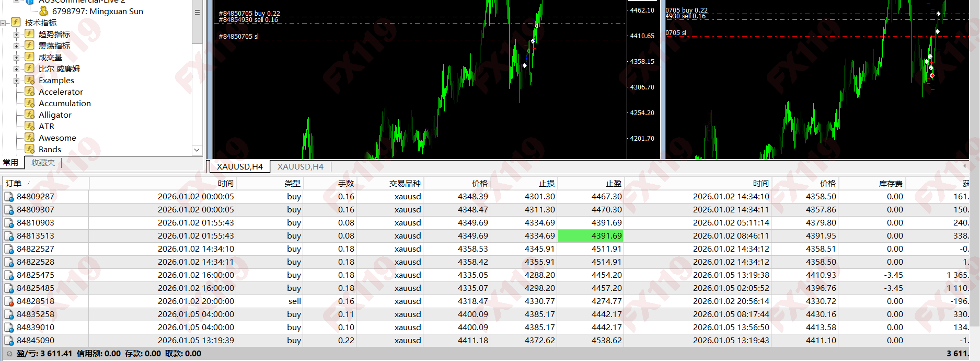Click the 技术指标 folder icon

click(16, 22)
